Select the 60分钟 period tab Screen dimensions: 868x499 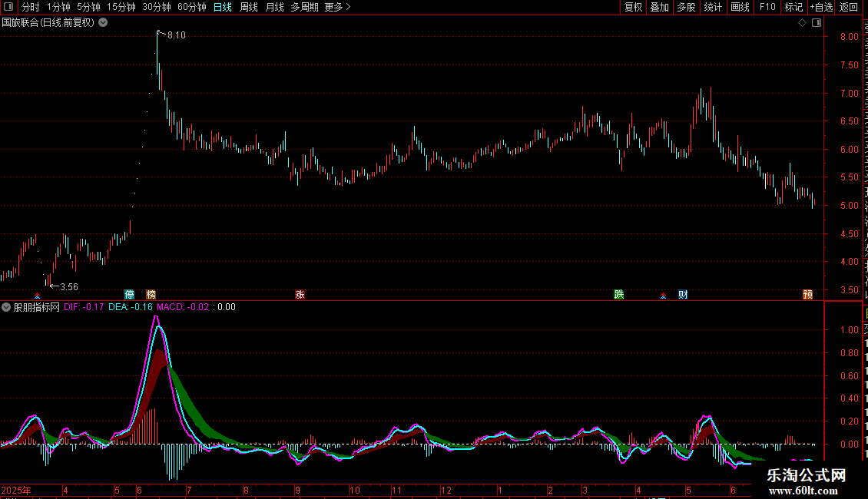click(x=192, y=7)
